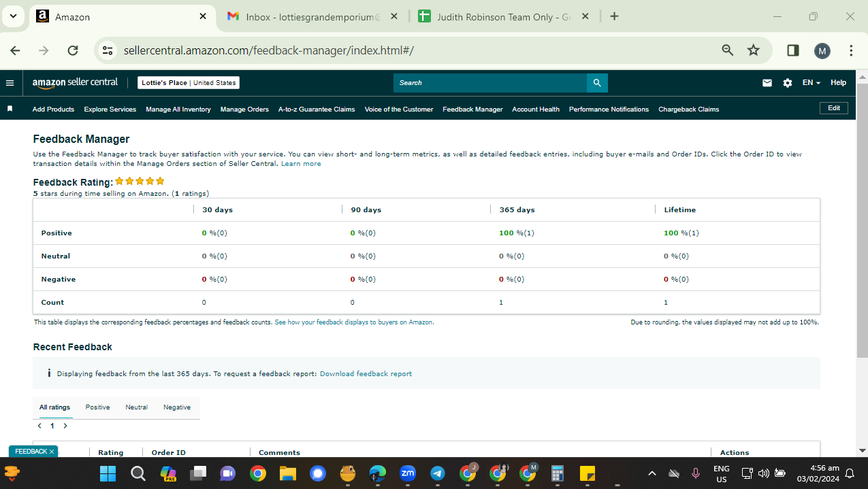
Task: Open Add Products in navigation bar
Action: pyautogui.click(x=53, y=109)
